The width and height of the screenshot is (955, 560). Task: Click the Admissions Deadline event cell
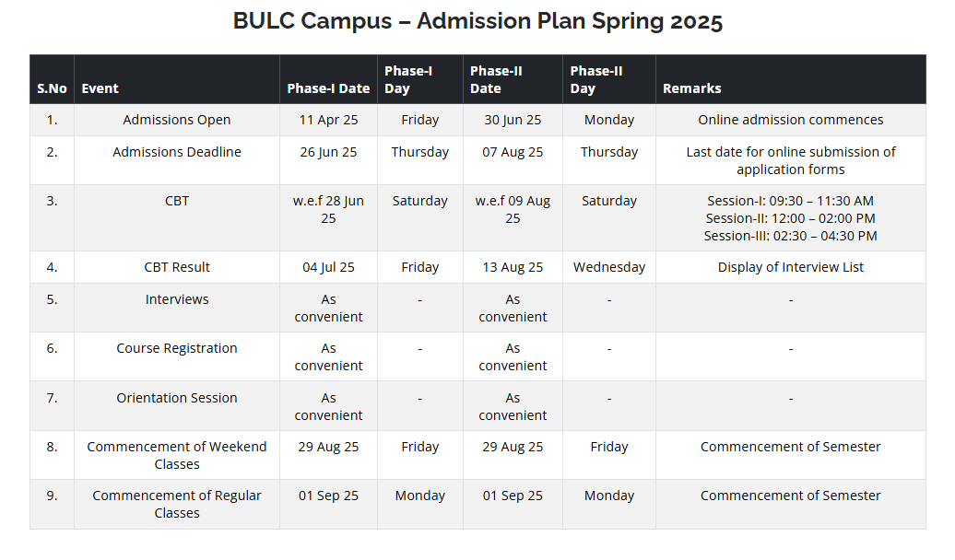[x=177, y=160]
